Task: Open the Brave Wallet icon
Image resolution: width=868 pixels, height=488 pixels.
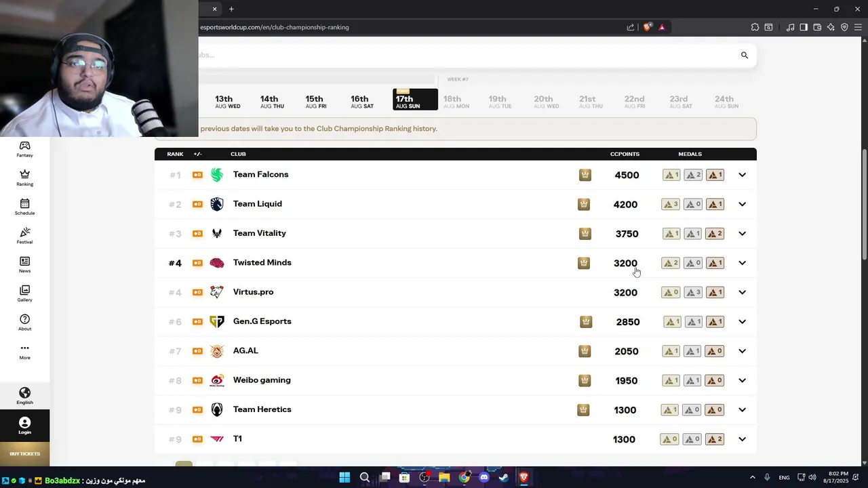Action: tap(817, 27)
